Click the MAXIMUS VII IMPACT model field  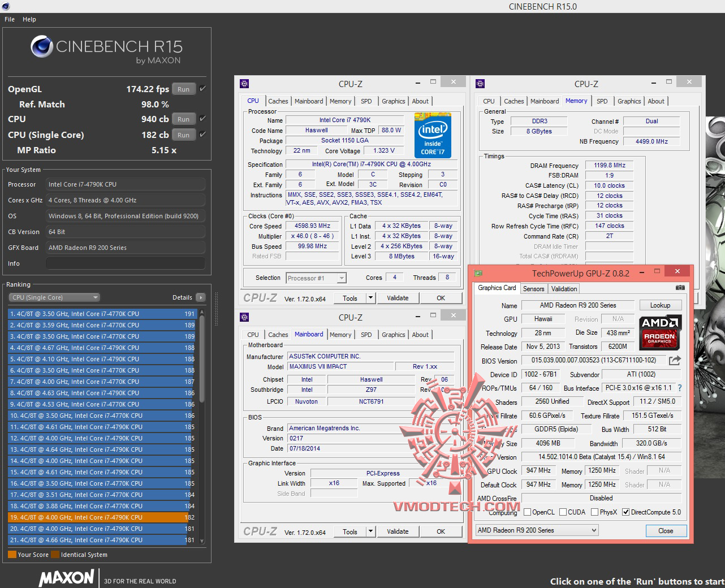pos(341,366)
